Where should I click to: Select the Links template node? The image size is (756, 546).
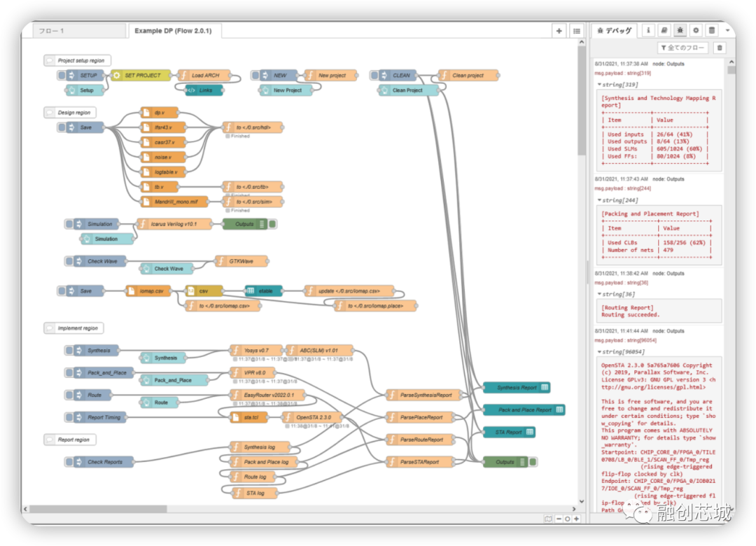coord(204,90)
